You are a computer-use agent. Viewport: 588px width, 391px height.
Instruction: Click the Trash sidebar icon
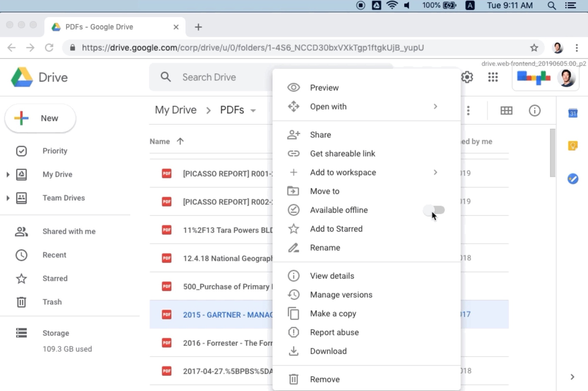click(21, 302)
